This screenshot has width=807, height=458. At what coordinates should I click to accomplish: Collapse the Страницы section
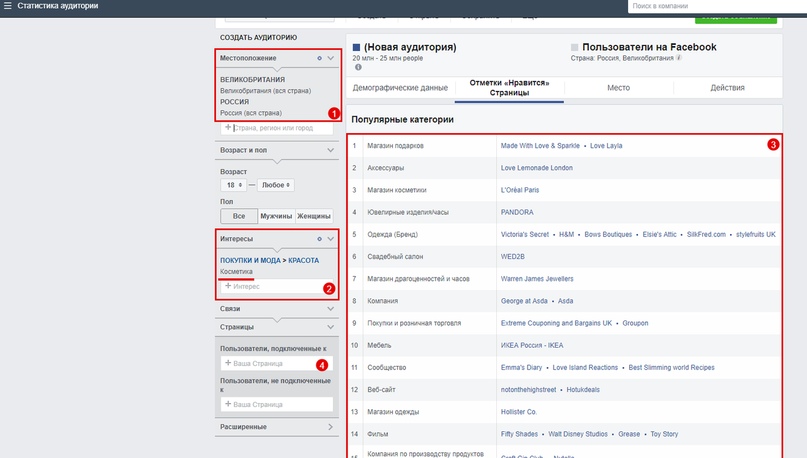(330, 327)
